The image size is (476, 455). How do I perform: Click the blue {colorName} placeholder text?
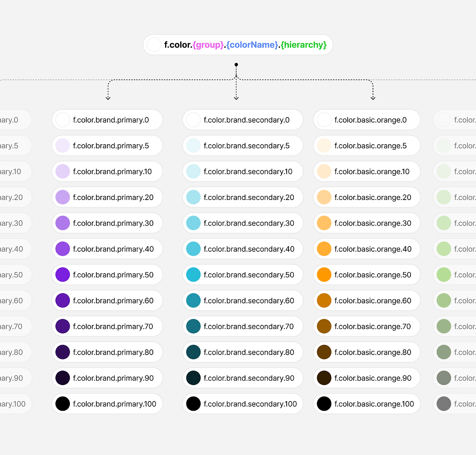click(x=252, y=45)
